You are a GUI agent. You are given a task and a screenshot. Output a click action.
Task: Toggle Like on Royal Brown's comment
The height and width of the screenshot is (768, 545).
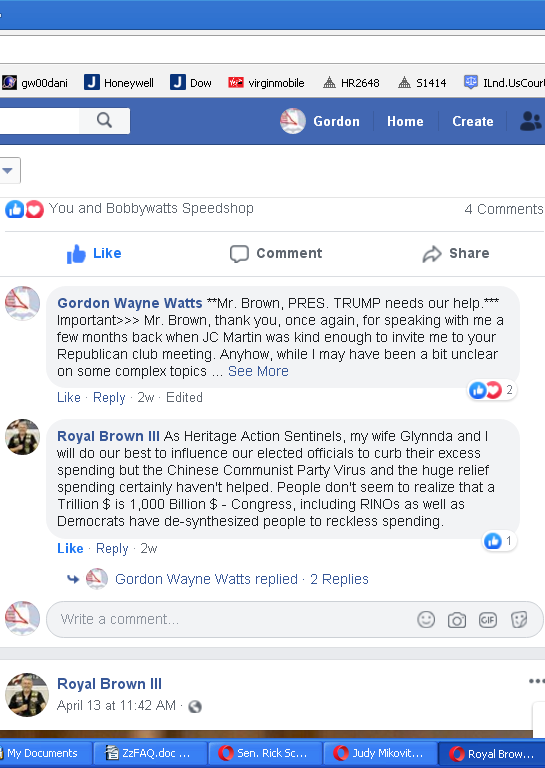click(x=70, y=548)
